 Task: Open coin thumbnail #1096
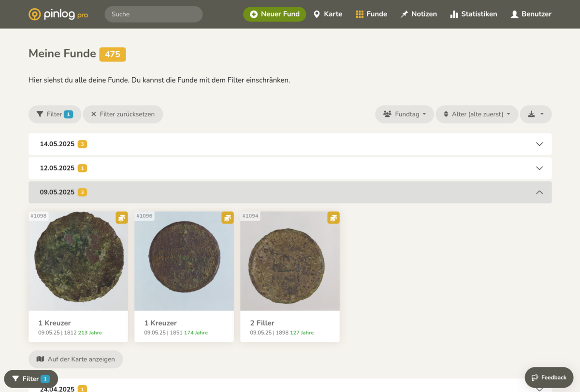184,261
